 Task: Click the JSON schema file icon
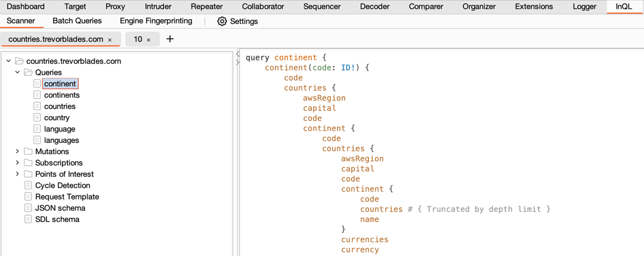point(28,208)
